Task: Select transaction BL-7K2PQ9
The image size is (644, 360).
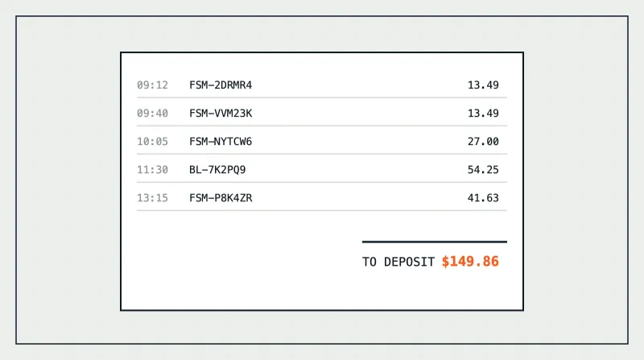Action: [217, 170]
